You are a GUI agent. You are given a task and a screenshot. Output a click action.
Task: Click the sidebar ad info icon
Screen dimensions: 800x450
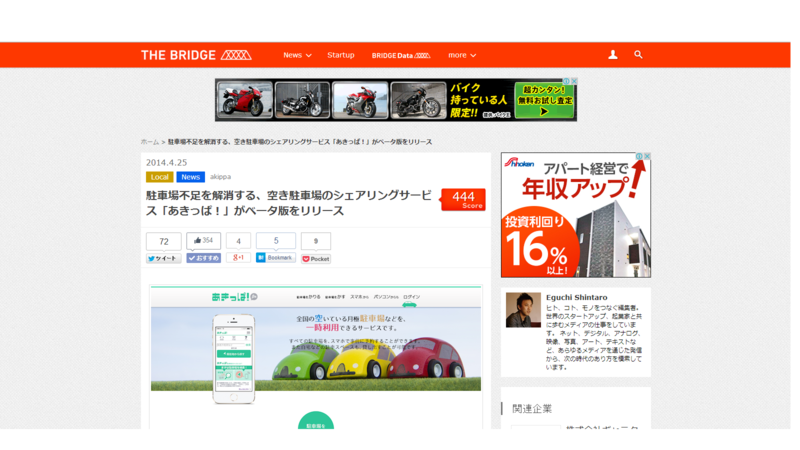[639, 156]
